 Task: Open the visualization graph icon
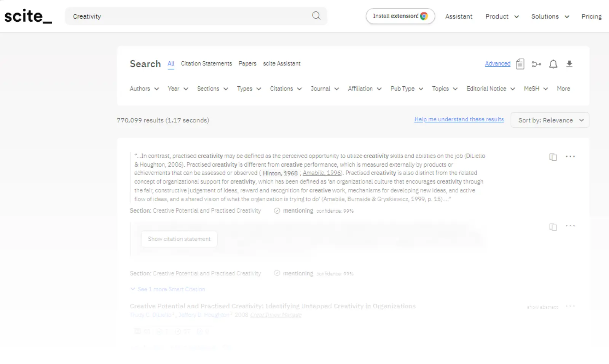[536, 64]
